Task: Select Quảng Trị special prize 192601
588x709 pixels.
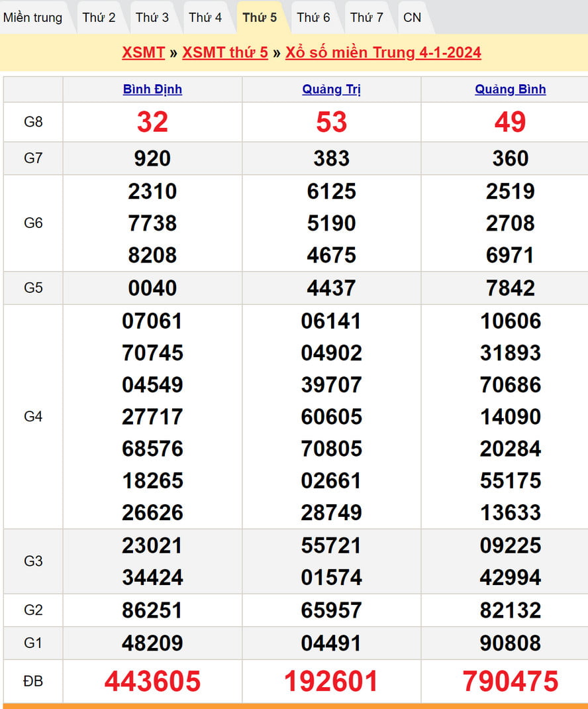Action: coord(331,681)
